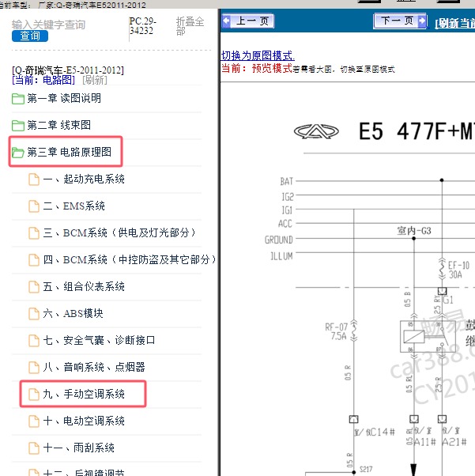This screenshot has width=475, height=476.
Task: Click the PC.29-34232 text
Action: [x=142, y=26]
